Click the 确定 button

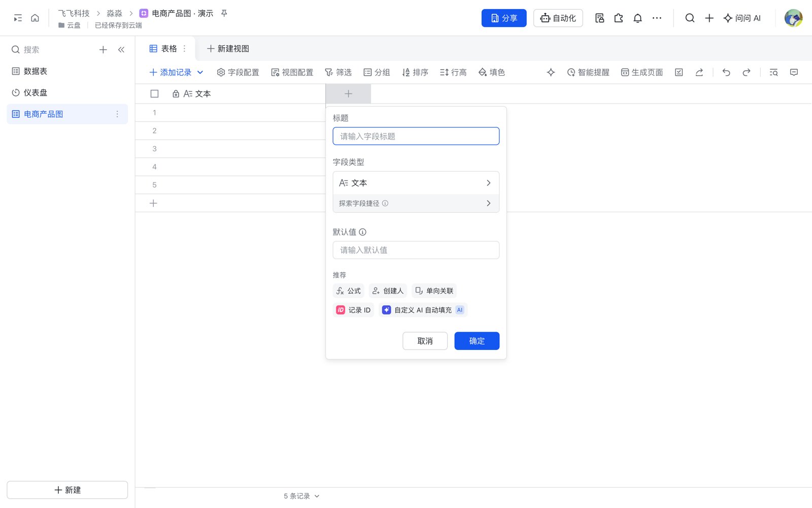pos(477,341)
